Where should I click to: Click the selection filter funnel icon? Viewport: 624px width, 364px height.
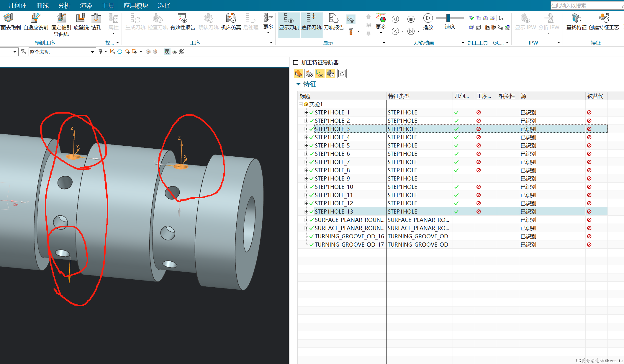click(23, 52)
